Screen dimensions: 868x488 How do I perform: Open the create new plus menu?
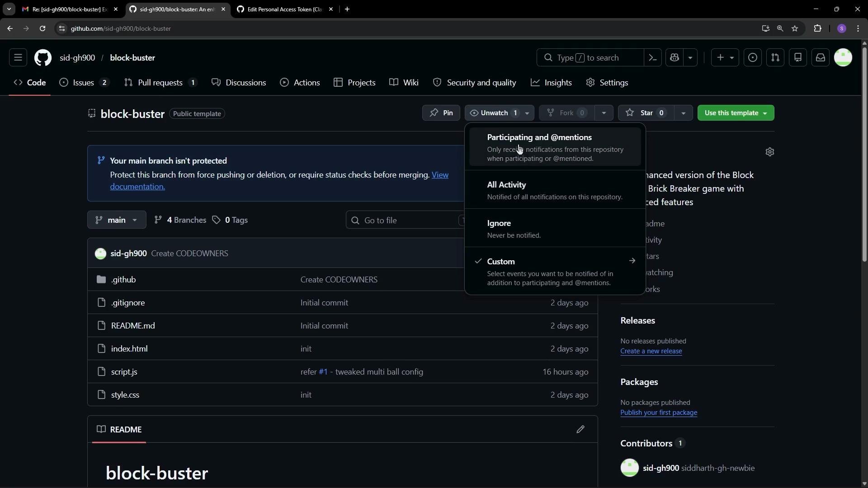pos(725,58)
